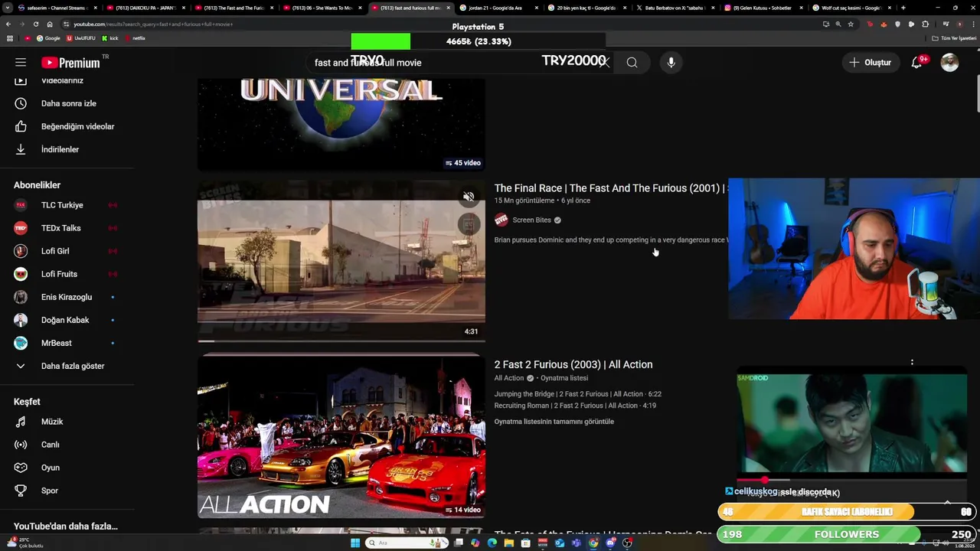Switch to the jordan 21 Google tab

click(498, 8)
